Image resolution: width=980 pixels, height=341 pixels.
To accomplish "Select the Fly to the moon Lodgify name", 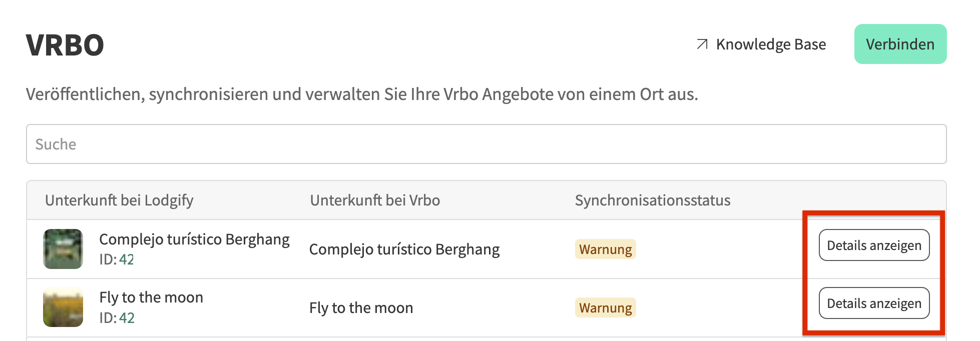I will (151, 297).
